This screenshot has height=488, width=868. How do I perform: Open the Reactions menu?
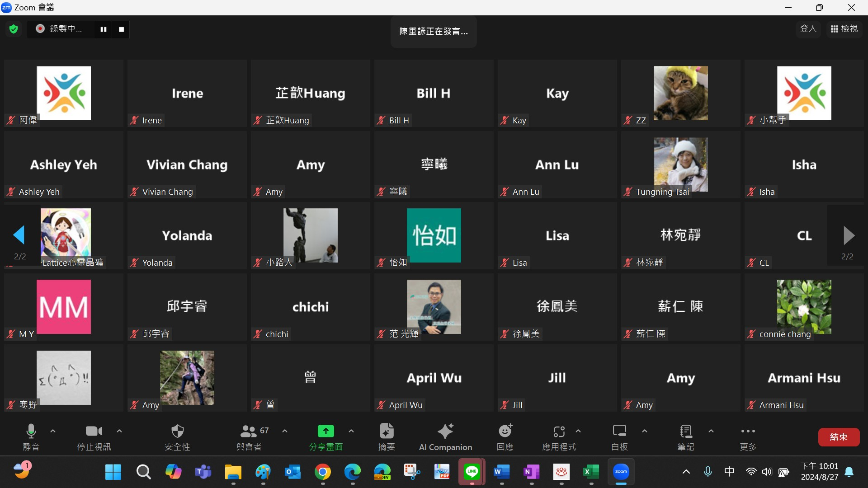click(x=505, y=436)
